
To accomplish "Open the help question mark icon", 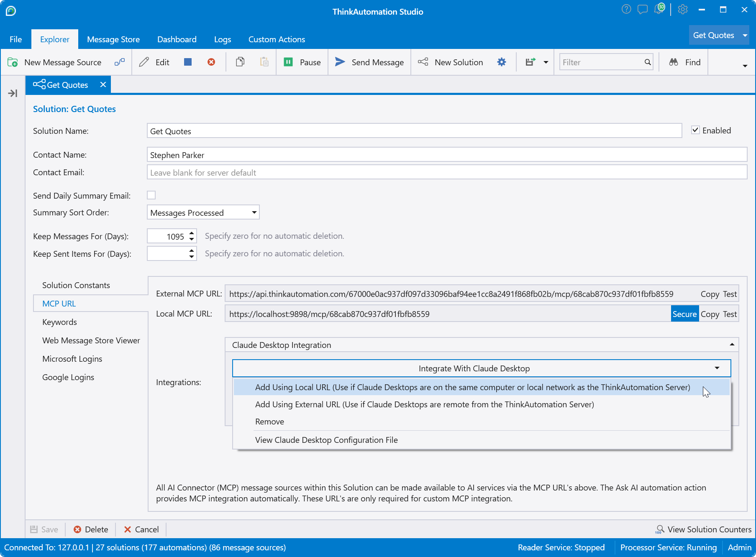I will click(626, 9).
